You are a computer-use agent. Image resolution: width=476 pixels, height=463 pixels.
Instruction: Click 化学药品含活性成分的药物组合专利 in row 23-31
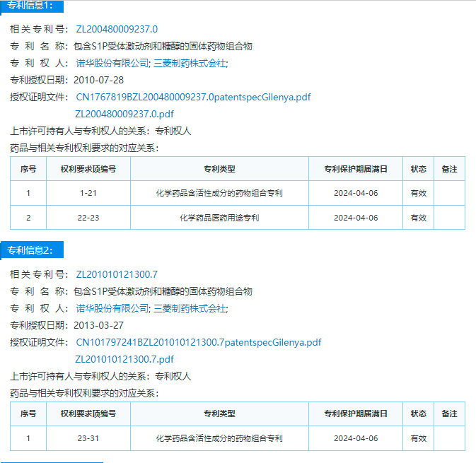[x=219, y=438]
